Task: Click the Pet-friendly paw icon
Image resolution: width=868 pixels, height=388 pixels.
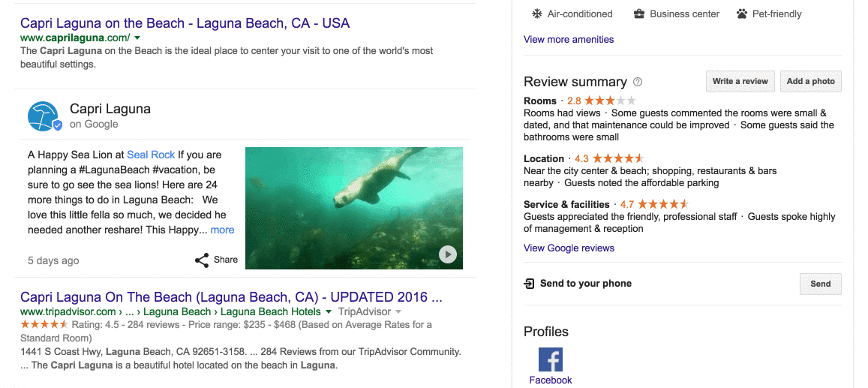Action: (x=742, y=14)
